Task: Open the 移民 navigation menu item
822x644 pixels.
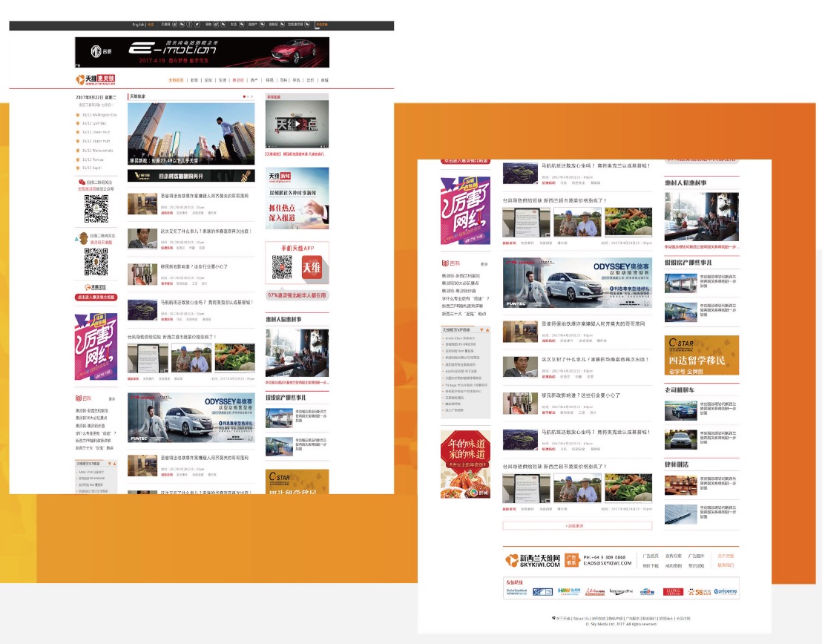Action: (270, 79)
